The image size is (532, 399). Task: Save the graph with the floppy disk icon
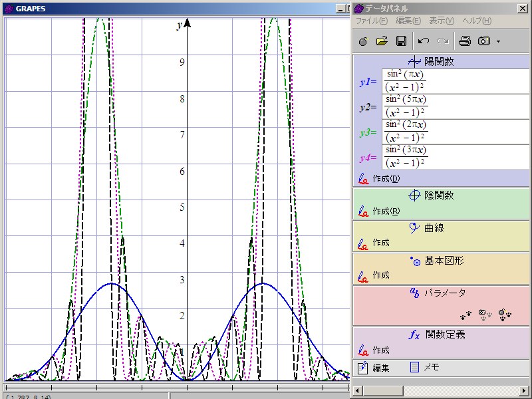coord(401,41)
